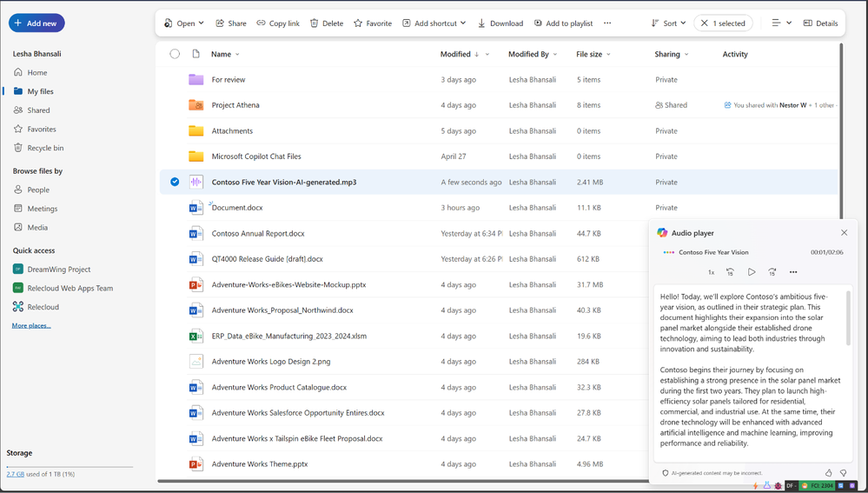This screenshot has width=868, height=493.
Task: Click the mp3 audio file icon
Action: coord(196,182)
